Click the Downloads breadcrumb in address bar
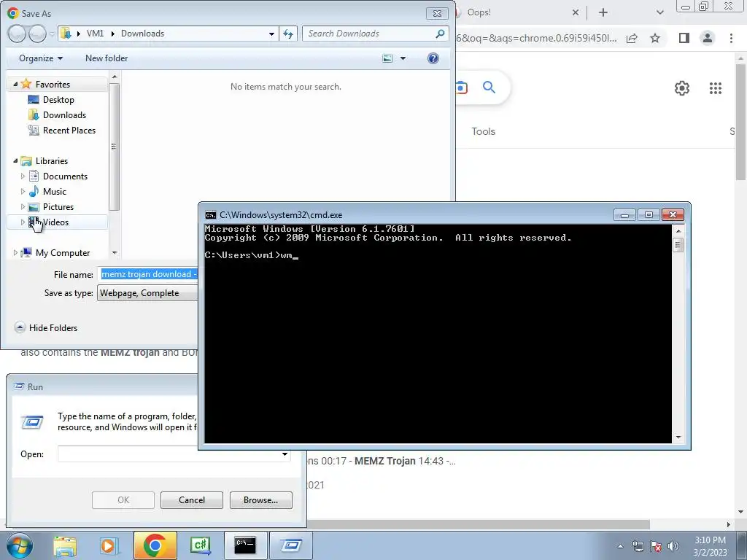Screen dimensions: 747x560 [x=142, y=34]
